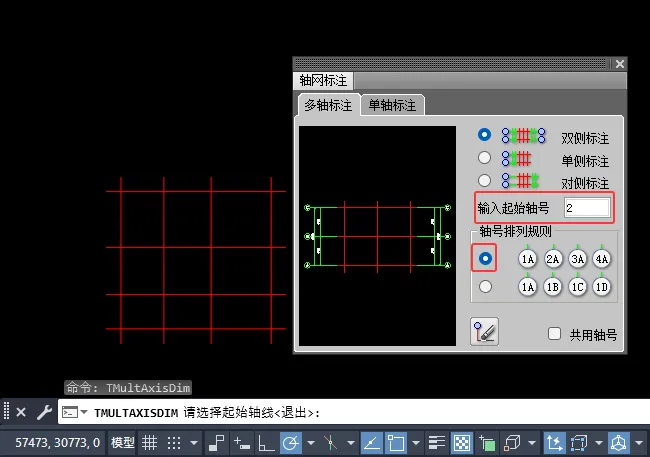Toggle 2D object snap icon
The height and width of the screenshot is (457, 650).
click(396, 443)
